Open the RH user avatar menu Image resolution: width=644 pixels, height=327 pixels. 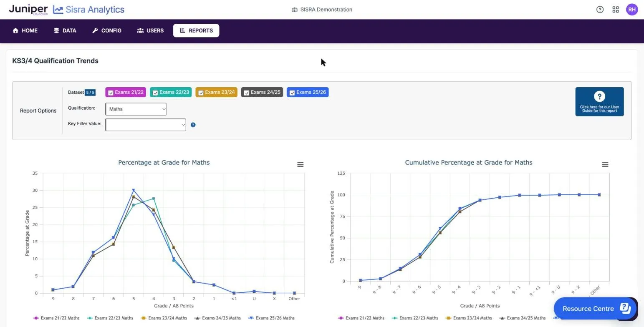(632, 10)
